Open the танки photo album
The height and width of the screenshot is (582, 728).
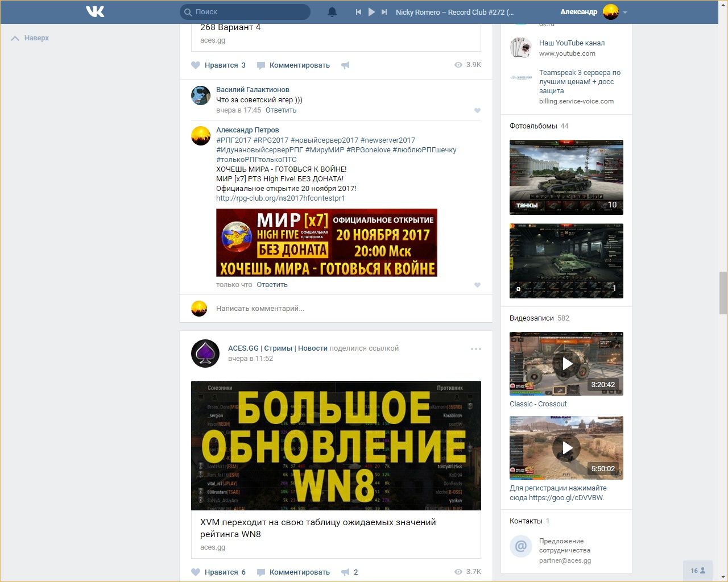566,177
